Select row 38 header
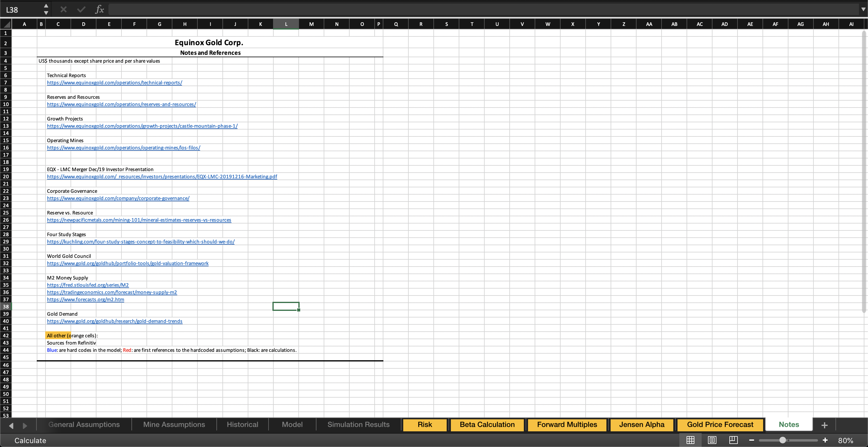The width and height of the screenshot is (868, 447). (6, 307)
